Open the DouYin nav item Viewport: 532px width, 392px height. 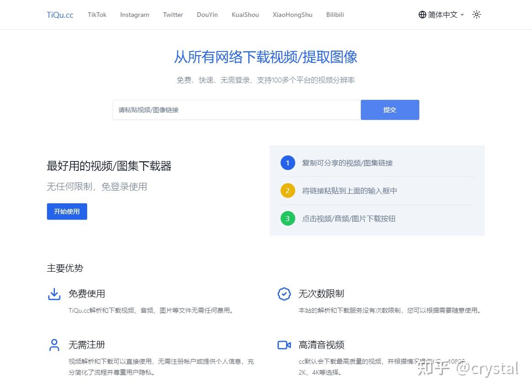(207, 15)
